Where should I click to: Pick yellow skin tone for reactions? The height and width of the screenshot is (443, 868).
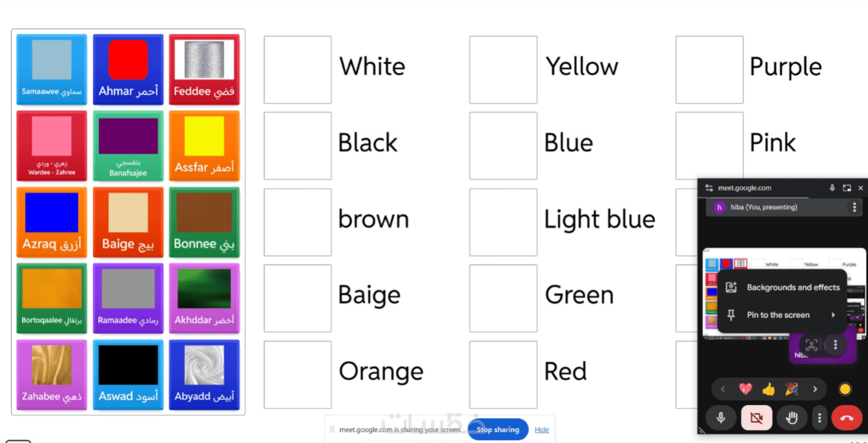coord(845,389)
